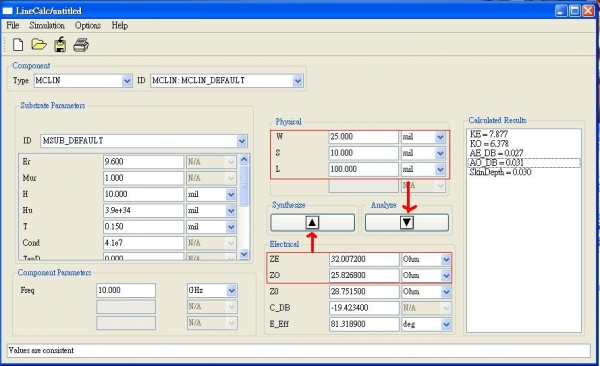600x366 pixels.
Task: Open the ZO unit Ohm dropdown
Action: point(446,275)
